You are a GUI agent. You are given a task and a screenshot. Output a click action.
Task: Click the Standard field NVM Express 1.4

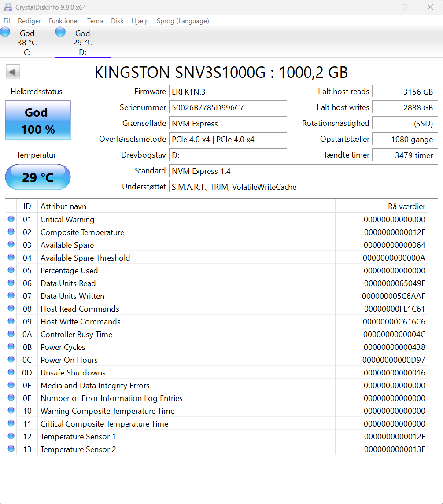point(303,171)
